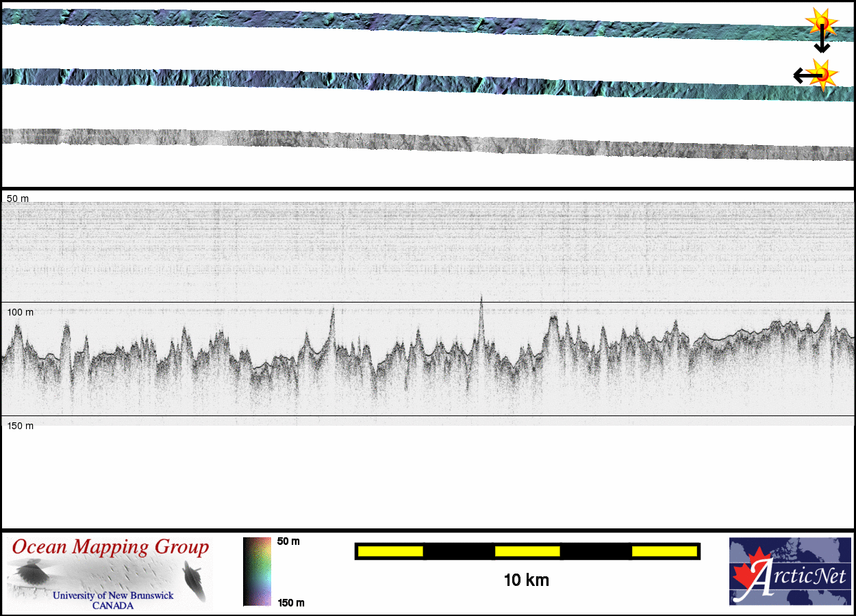
Task: Click the leftmost yellow scale bar segment
Action: 390,551
